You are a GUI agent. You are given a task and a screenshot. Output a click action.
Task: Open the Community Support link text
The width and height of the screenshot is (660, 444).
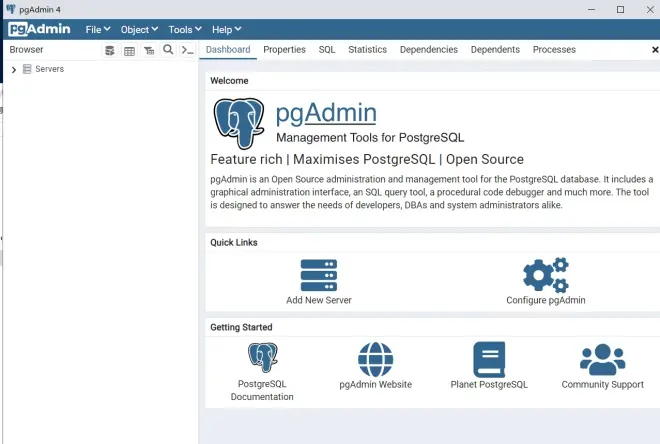(602, 384)
